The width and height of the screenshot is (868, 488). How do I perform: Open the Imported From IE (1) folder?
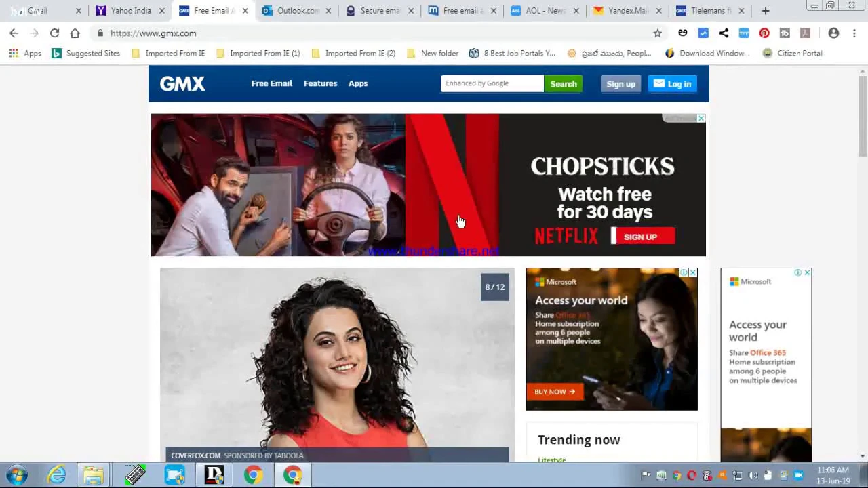(258, 53)
